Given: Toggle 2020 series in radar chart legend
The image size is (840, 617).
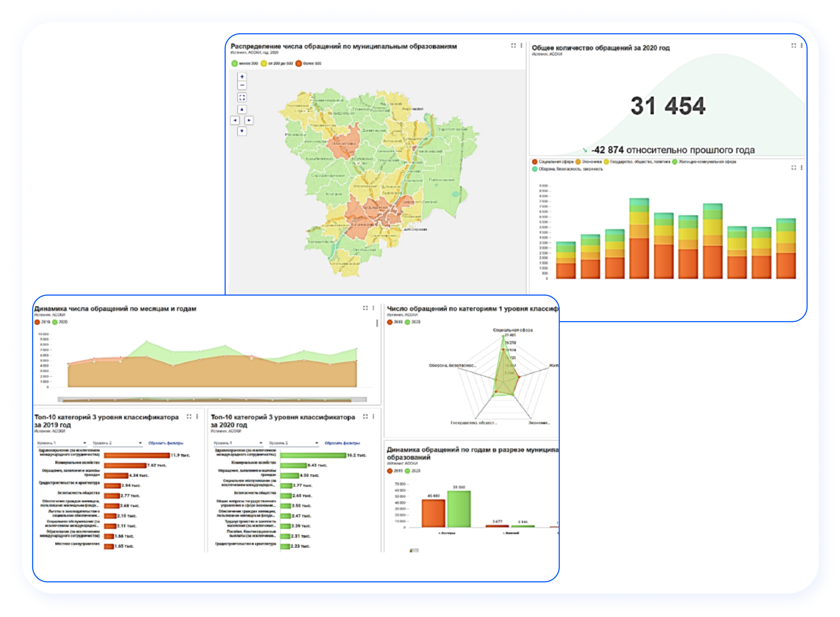Looking at the screenshot, I should [413, 322].
